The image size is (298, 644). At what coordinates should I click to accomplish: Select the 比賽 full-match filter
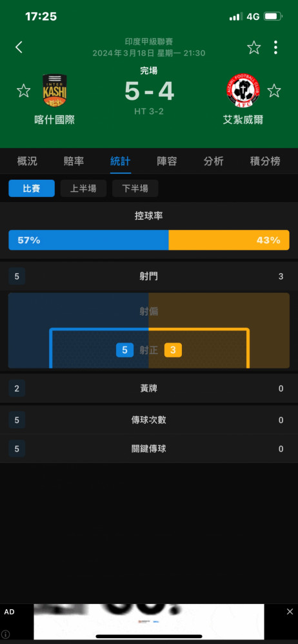(x=32, y=189)
